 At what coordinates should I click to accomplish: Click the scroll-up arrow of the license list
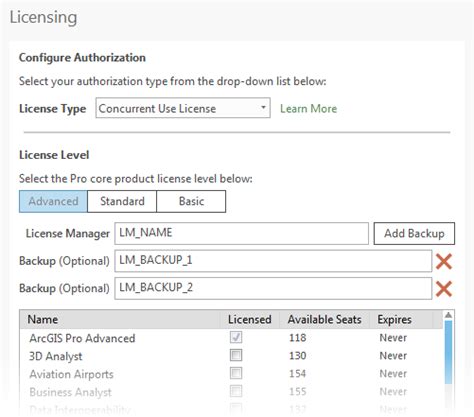coord(449,315)
